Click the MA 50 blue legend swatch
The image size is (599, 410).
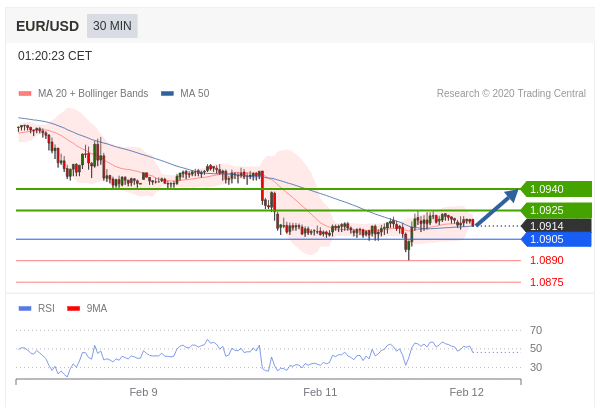pos(167,94)
